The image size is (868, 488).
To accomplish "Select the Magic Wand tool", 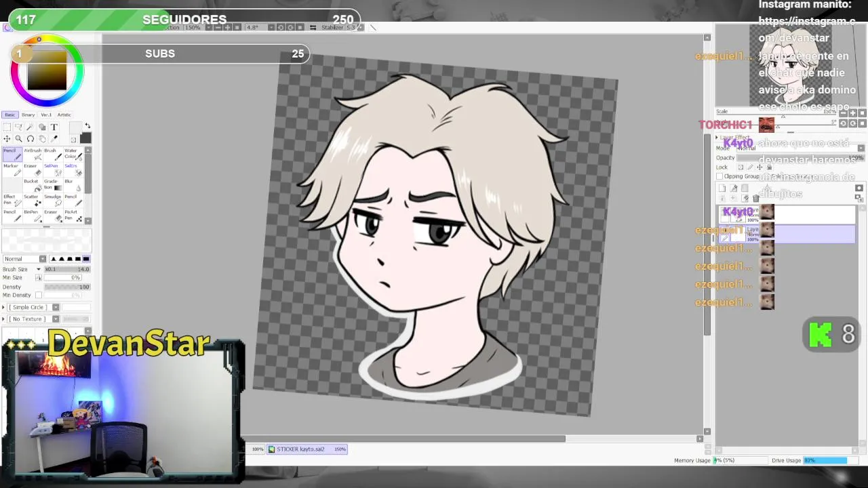I will click(x=30, y=127).
